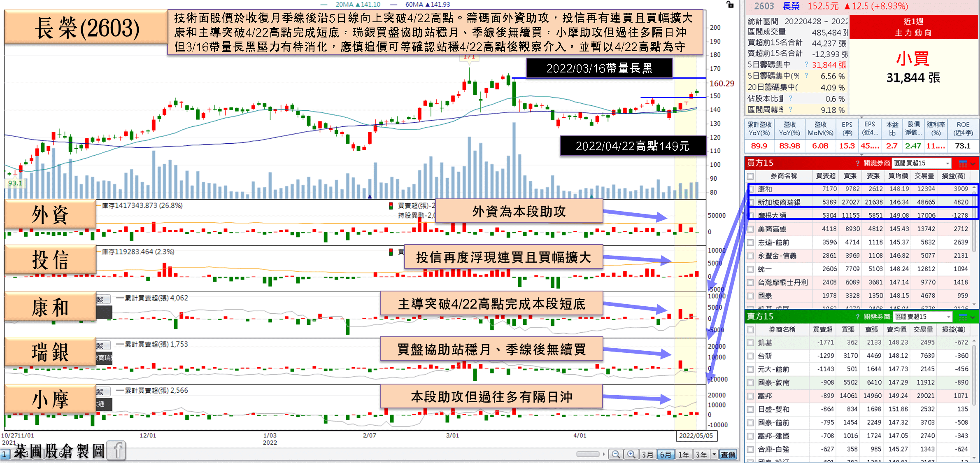
Task: Tick the checkbox for 凱基 seller row
Action: point(751,343)
